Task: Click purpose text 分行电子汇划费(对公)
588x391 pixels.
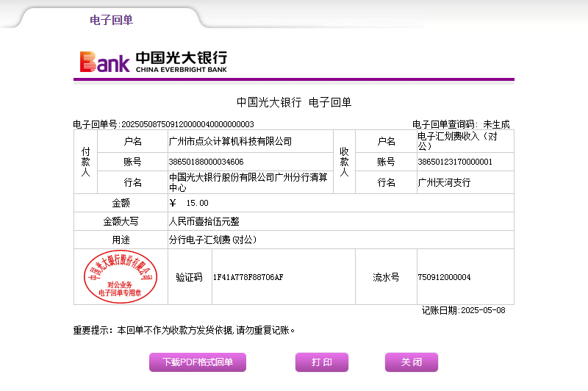Action: 212,240
